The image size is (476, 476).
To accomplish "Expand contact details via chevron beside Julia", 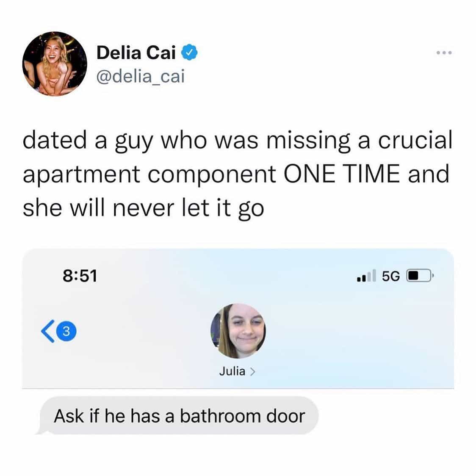I will coord(252,372).
